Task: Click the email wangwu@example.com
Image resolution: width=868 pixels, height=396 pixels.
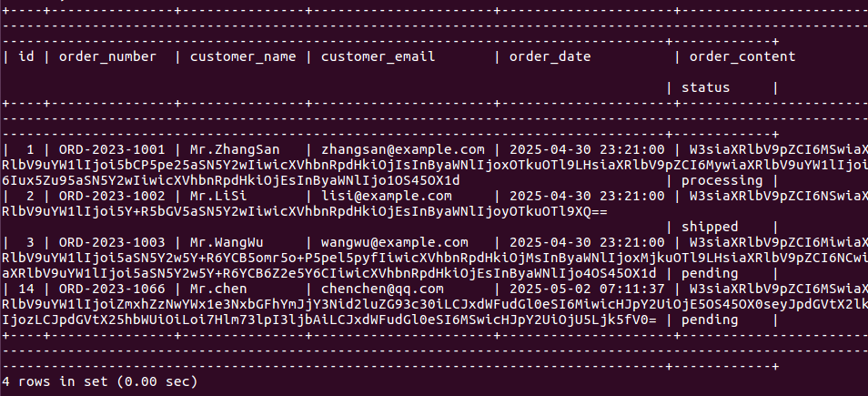Action: (x=394, y=243)
